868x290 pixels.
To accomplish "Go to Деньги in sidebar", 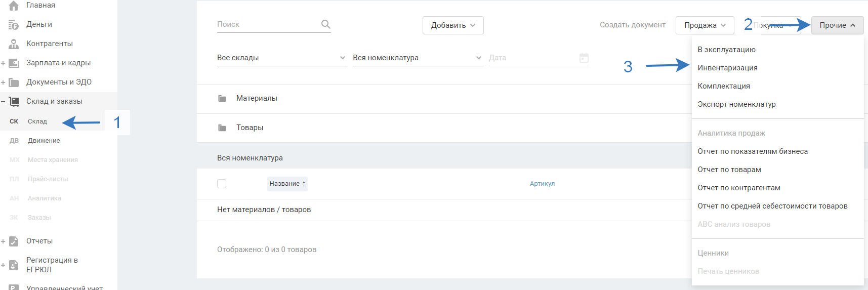I will pyautogui.click(x=39, y=24).
